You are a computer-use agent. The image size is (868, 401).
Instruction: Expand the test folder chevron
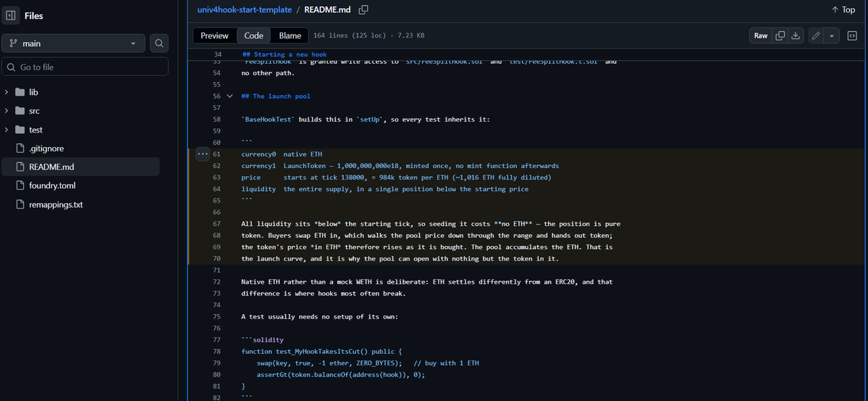[7, 130]
